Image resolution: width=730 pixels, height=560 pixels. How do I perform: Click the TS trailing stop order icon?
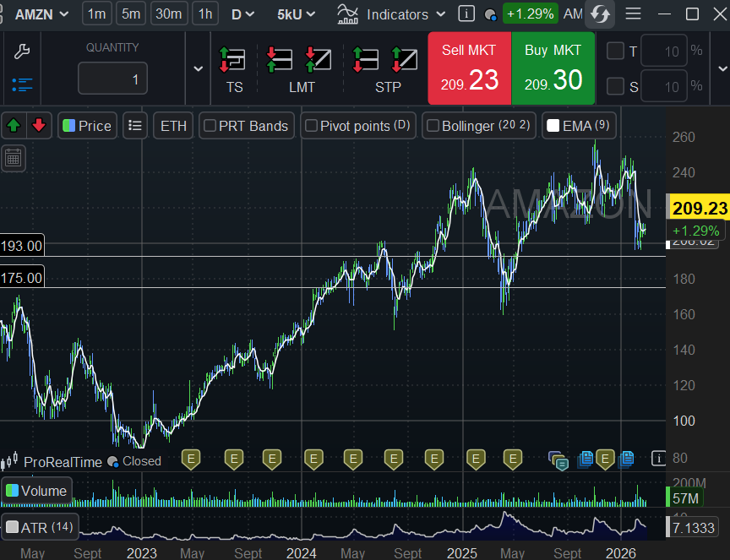tap(234, 61)
